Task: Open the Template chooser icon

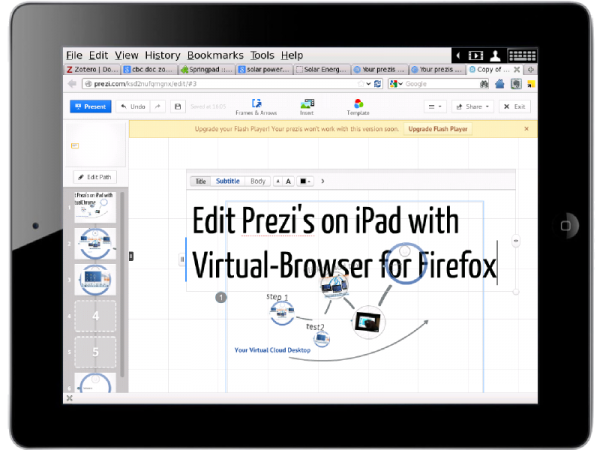Action: 358,105
